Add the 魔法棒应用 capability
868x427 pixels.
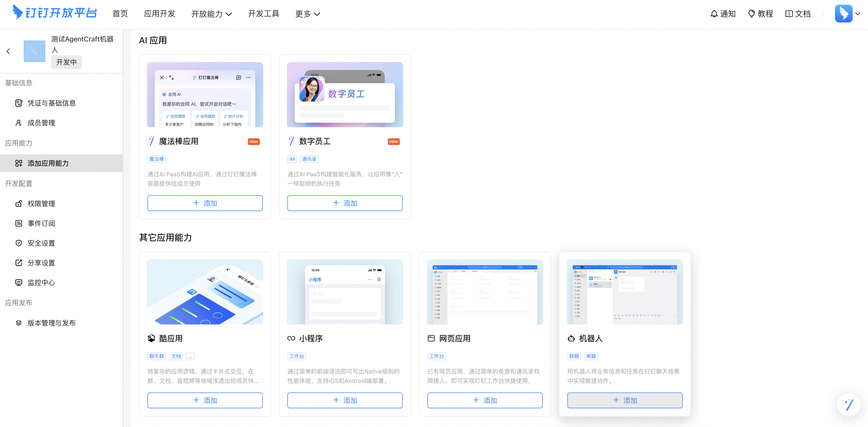tap(205, 203)
